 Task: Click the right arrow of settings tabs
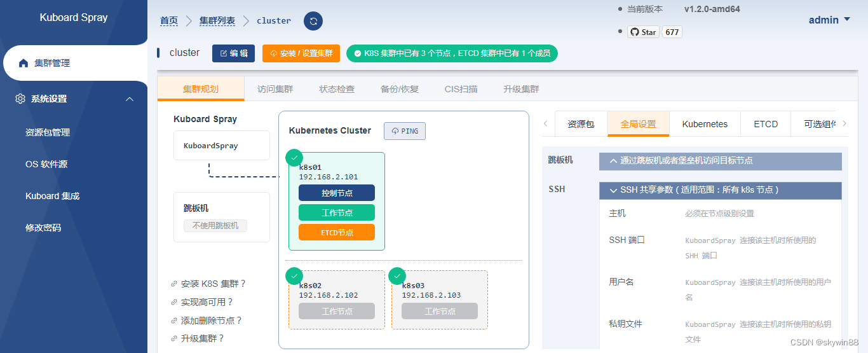click(x=844, y=124)
